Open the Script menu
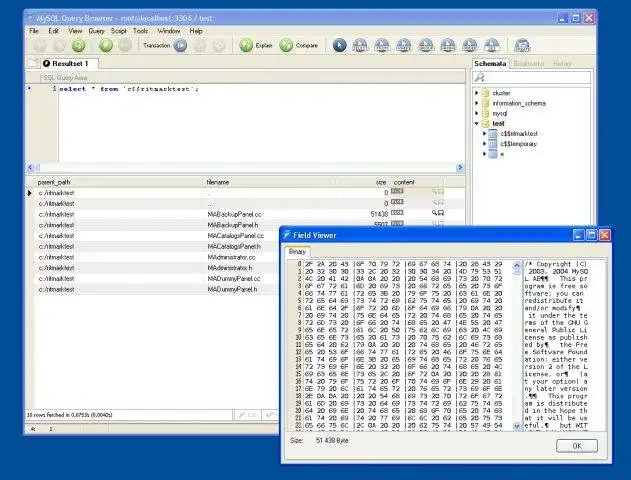The width and height of the screenshot is (631, 480). click(118, 31)
